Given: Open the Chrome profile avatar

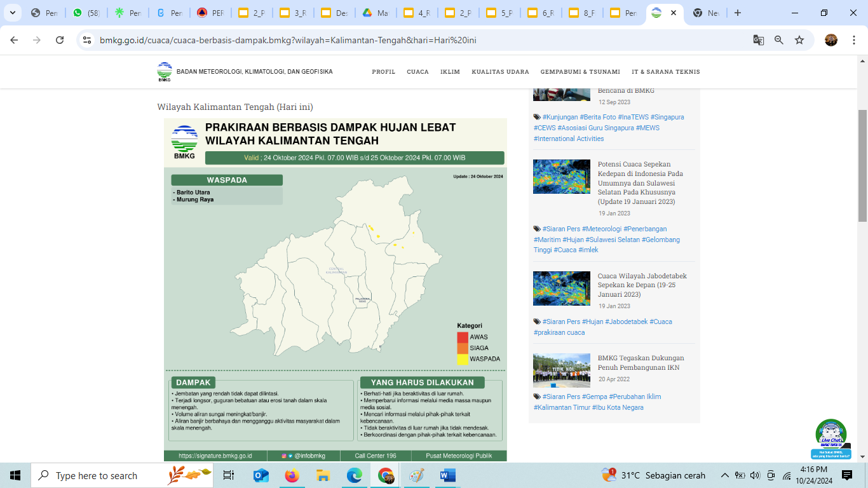Looking at the screenshot, I should pos(831,40).
